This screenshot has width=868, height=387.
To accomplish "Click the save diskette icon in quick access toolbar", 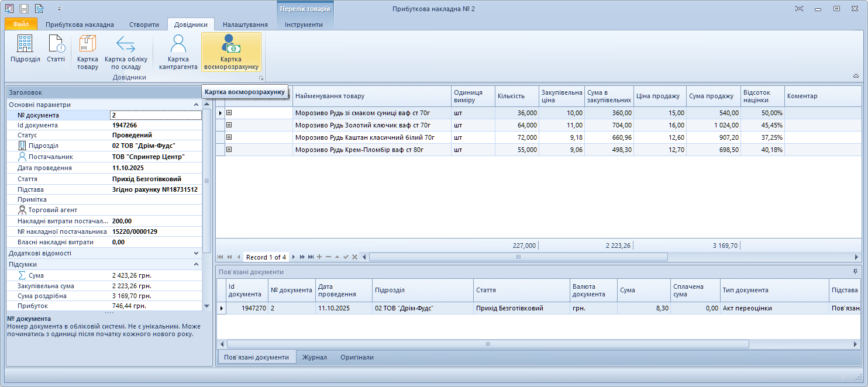I will [24, 9].
